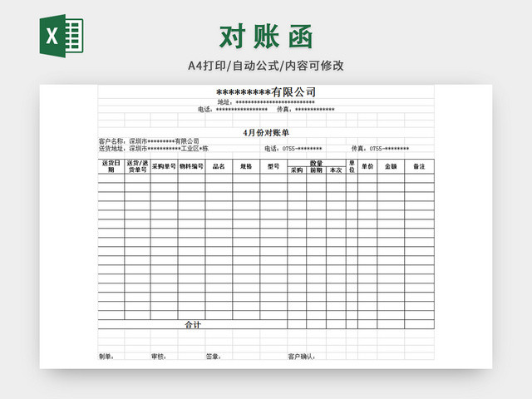Select the 合计 total row label
Viewport: 532px width, 399px height.
193,325
